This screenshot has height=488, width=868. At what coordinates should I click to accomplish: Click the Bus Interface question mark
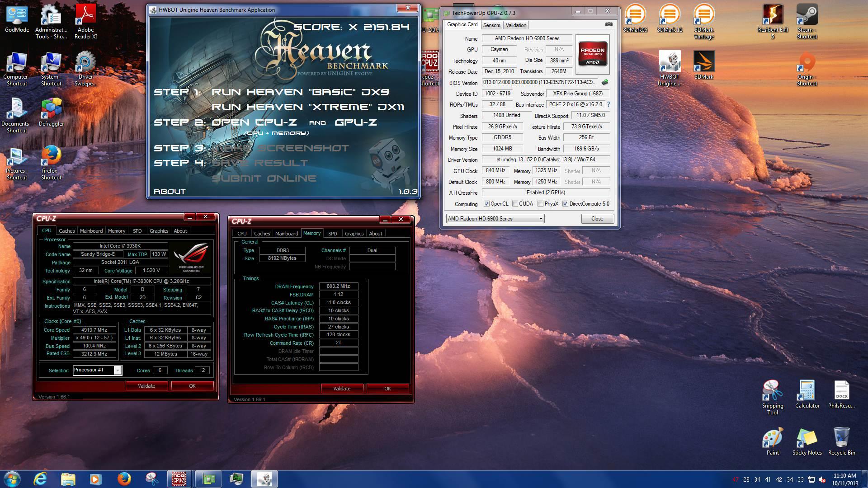click(x=609, y=104)
